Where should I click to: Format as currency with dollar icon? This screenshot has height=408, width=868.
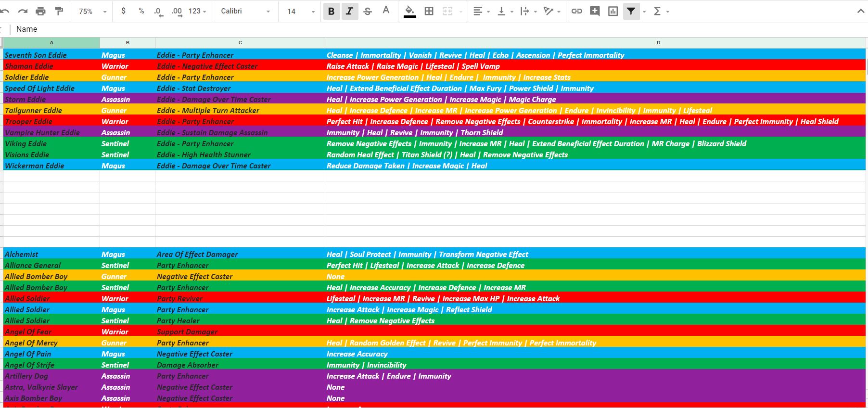(x=124, y=11)
